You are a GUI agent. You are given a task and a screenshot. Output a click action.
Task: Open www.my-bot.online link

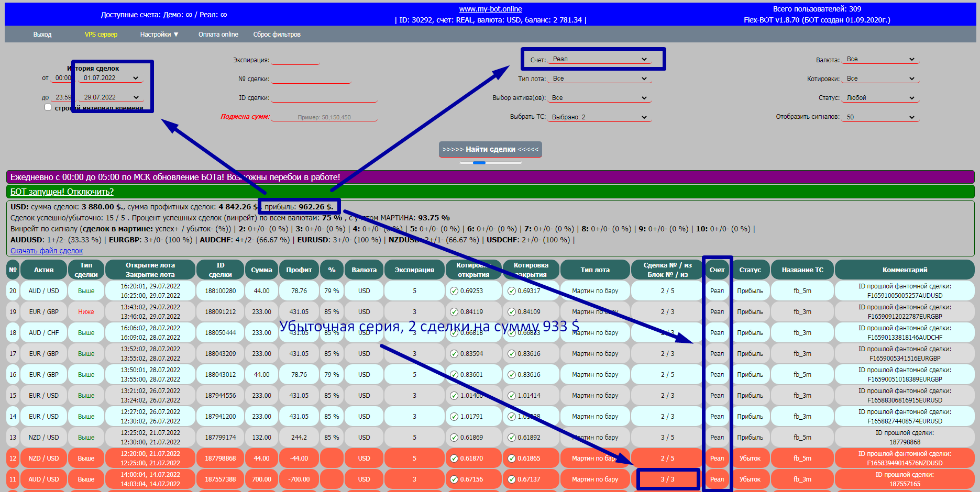click(x=490, y=9)
